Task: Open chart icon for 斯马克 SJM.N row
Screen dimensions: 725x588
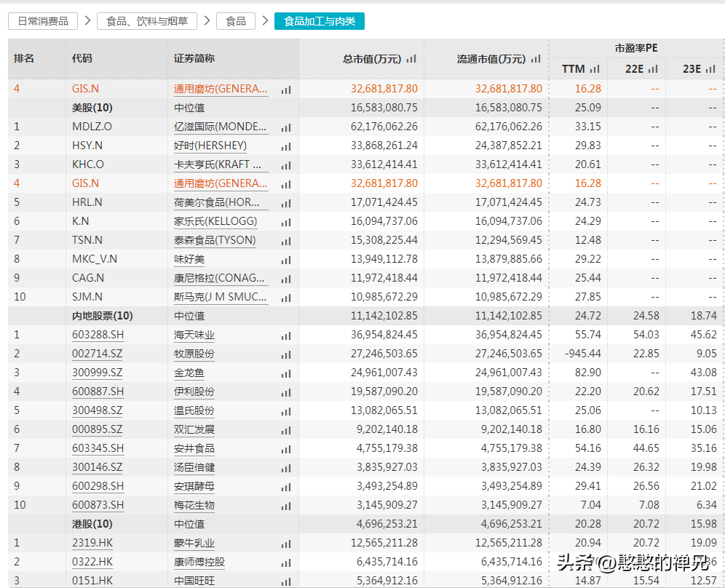Action: [x=286, y=298]
